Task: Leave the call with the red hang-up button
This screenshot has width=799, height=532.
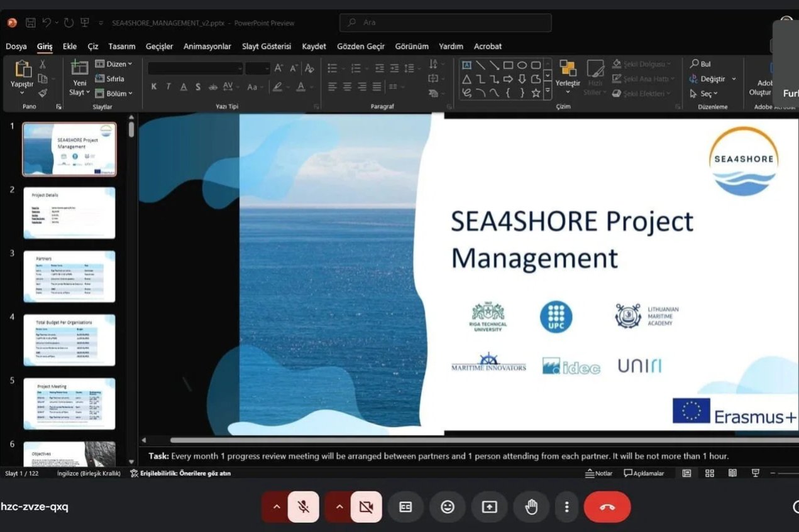Action: click(607, 507)
